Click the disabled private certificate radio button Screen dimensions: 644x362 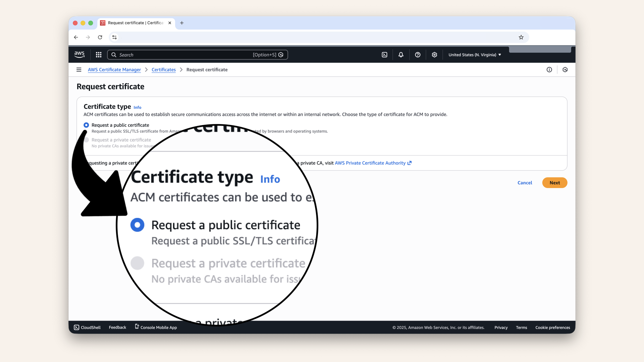pyautogui.click(x=86, y=140)
